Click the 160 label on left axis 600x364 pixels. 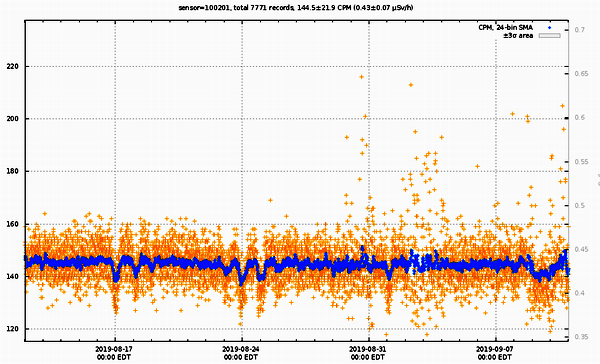point(12,224)
